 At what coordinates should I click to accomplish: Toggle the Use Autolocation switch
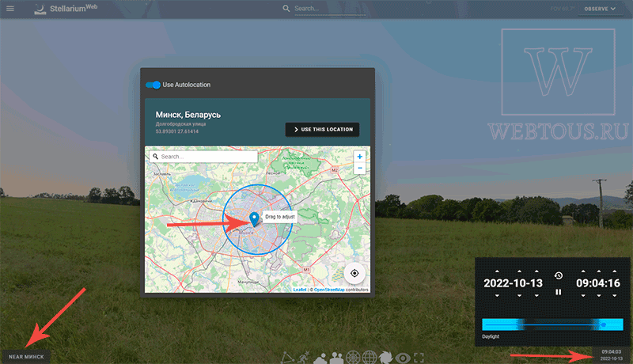pos(153,85)
